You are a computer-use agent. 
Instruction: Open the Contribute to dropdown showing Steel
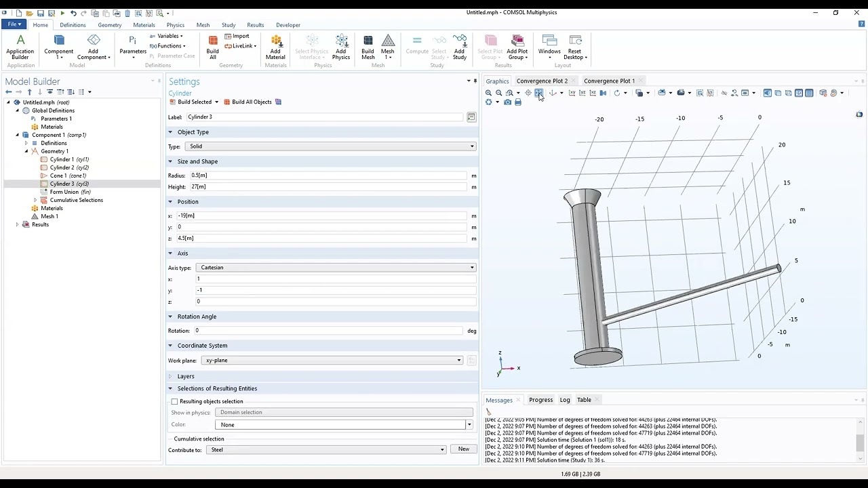[x=326, y=449]
